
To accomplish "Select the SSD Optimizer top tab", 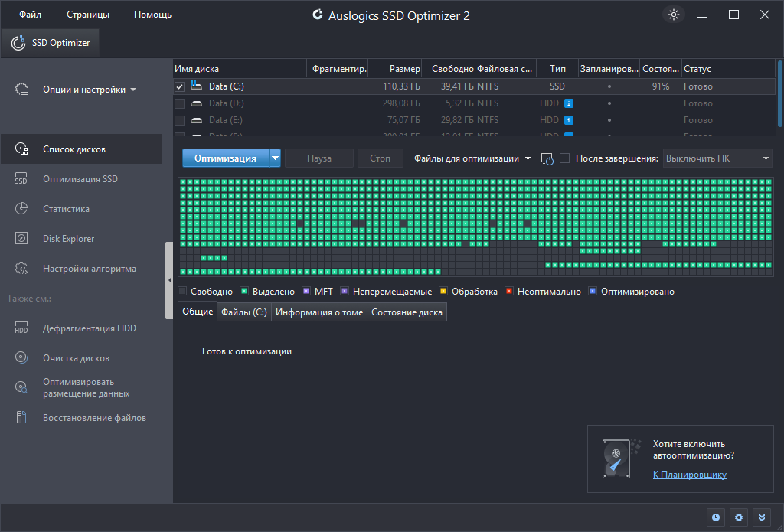I will 50,43.
